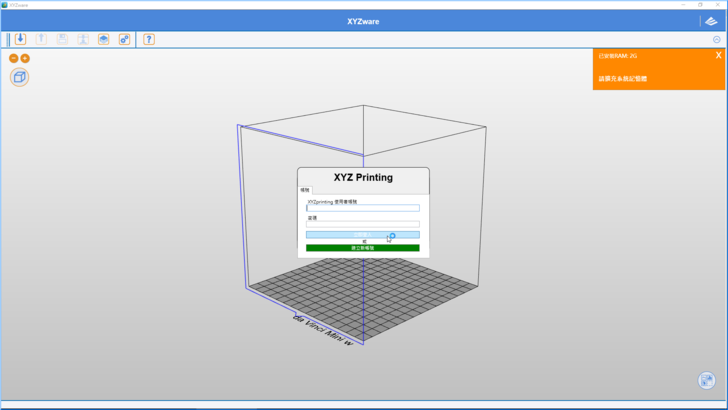Click the toolbar drag handle on left
The height and width of the screenshot is (410, 728).
pos(8,39)
